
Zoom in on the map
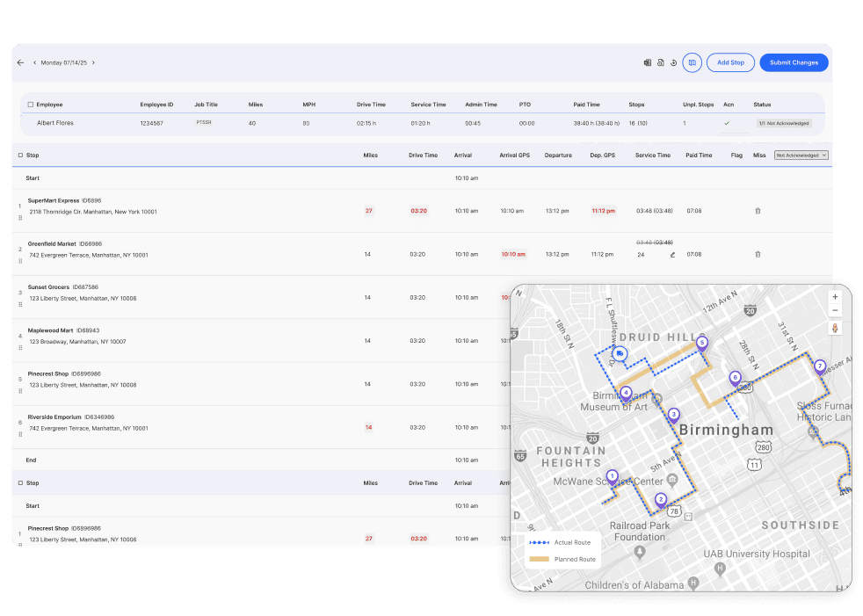point(835,297)
